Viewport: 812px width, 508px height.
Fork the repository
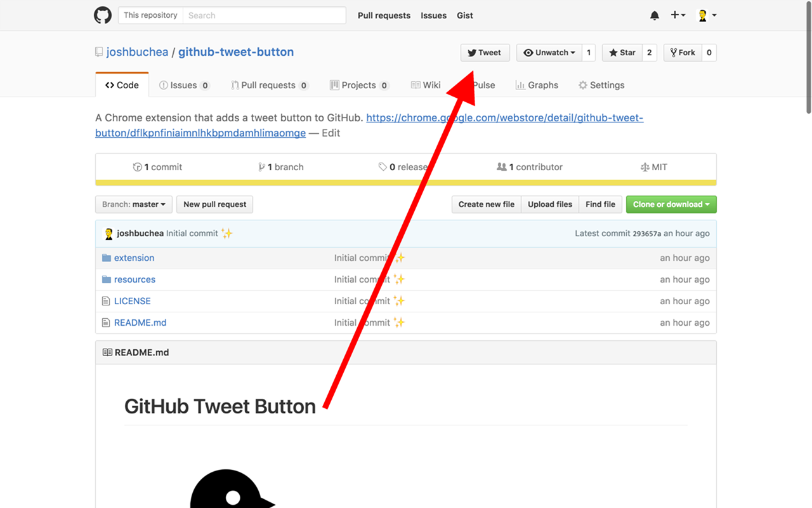[683, 53]
